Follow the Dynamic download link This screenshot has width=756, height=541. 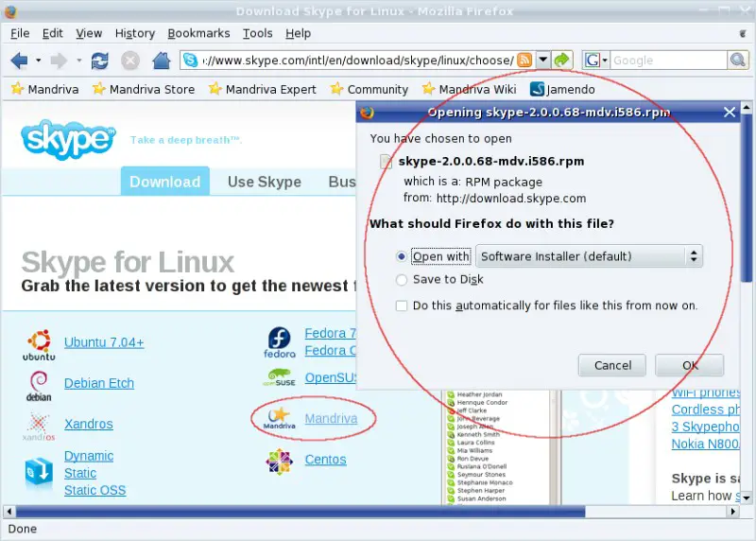[89, 456]
